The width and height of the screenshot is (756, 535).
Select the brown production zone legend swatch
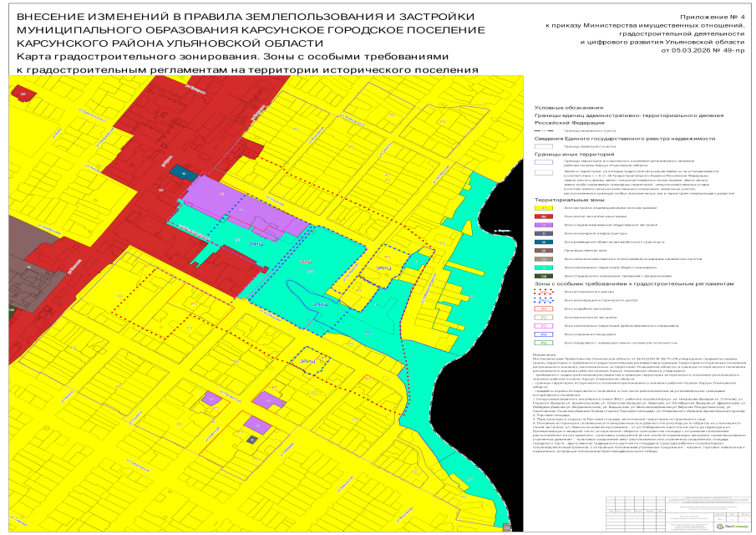pyautogui.click(x=544, y=249)
